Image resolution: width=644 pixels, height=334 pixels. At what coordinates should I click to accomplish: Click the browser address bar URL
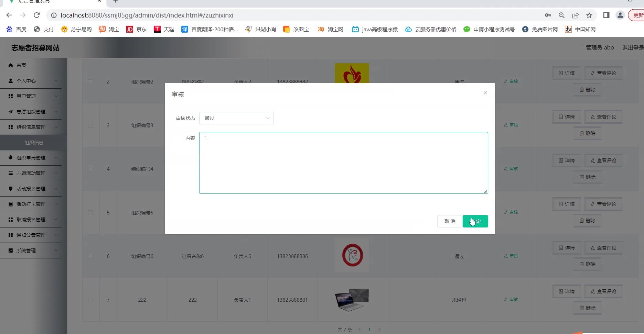(x=147, y=15)
